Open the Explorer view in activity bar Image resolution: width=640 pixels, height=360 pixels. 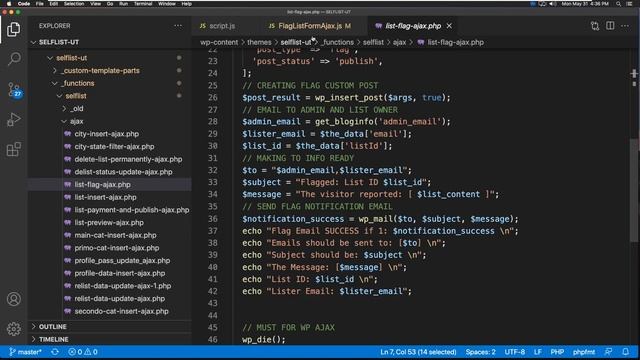(13, 29)
